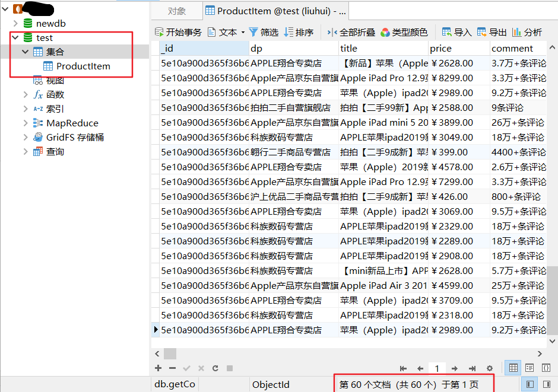Click the page number field
This screenshot has height=392, width=558.
pos(437,368)
